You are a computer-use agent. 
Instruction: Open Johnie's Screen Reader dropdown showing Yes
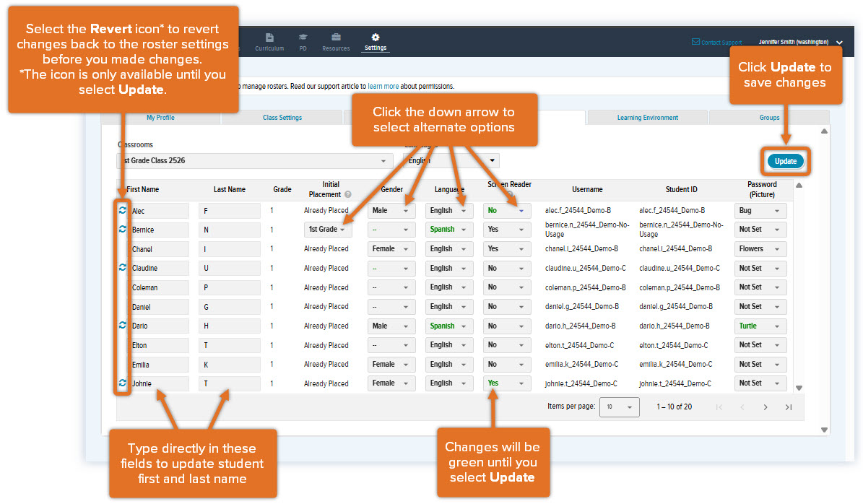pos(506,383)
